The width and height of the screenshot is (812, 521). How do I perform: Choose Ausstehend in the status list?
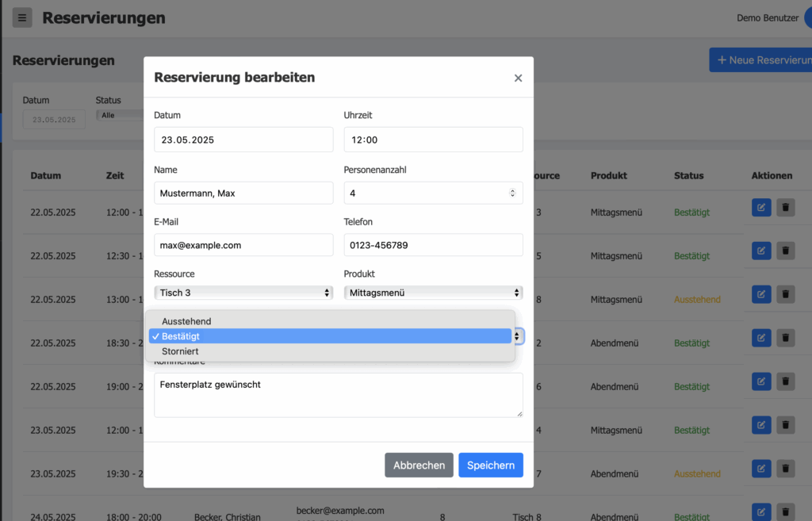point(330,321)
